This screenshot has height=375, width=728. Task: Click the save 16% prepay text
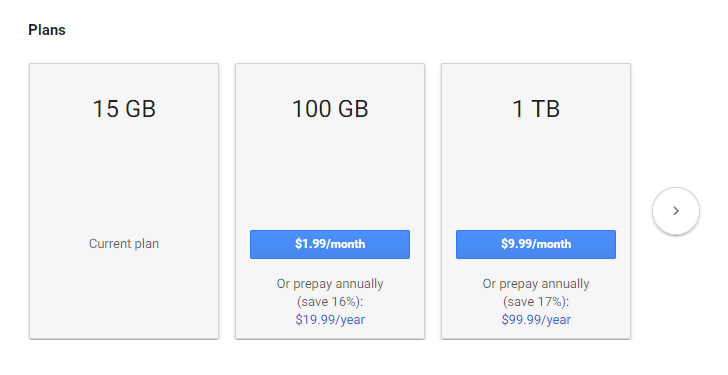[330, 302]
